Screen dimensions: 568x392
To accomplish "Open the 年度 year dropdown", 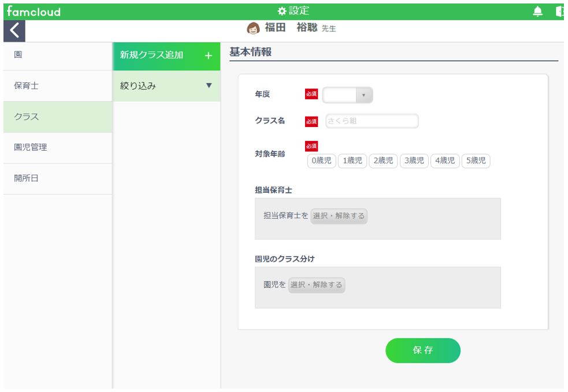I will point(347,95).
